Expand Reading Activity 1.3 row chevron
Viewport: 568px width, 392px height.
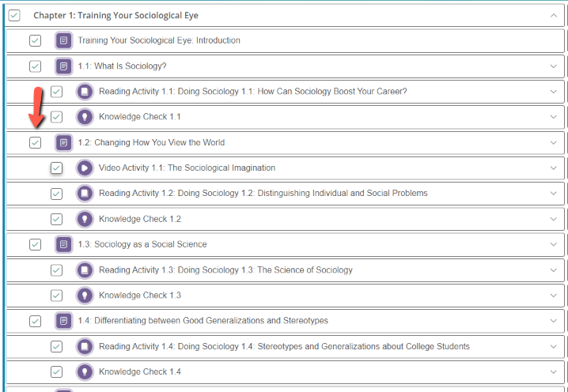coord(554,270)
